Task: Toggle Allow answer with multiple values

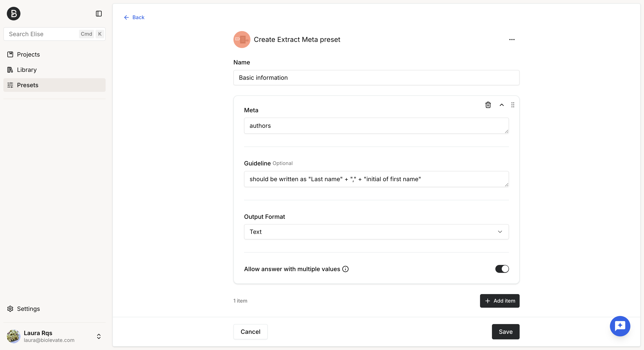Action: (x=502, y=269)
